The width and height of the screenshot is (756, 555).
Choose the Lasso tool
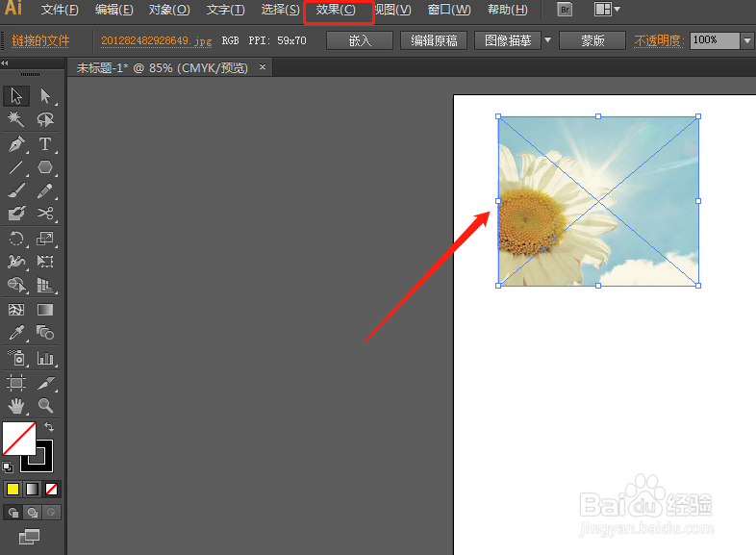tap(45, 118)
